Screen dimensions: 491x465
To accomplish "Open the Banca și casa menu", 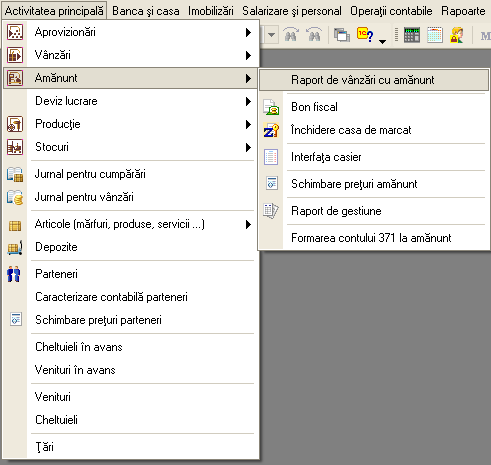I will pyautogui.click(x=146, y=11).
